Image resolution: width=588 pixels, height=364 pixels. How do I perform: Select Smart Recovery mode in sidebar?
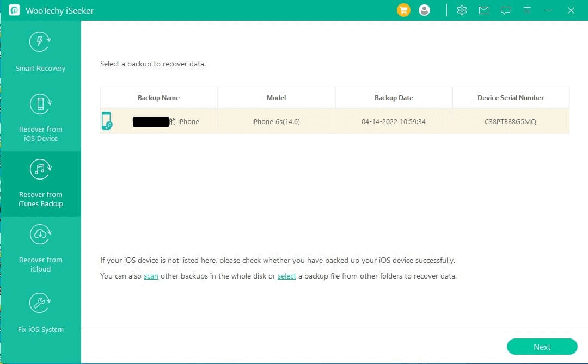[x=40, y=53]
